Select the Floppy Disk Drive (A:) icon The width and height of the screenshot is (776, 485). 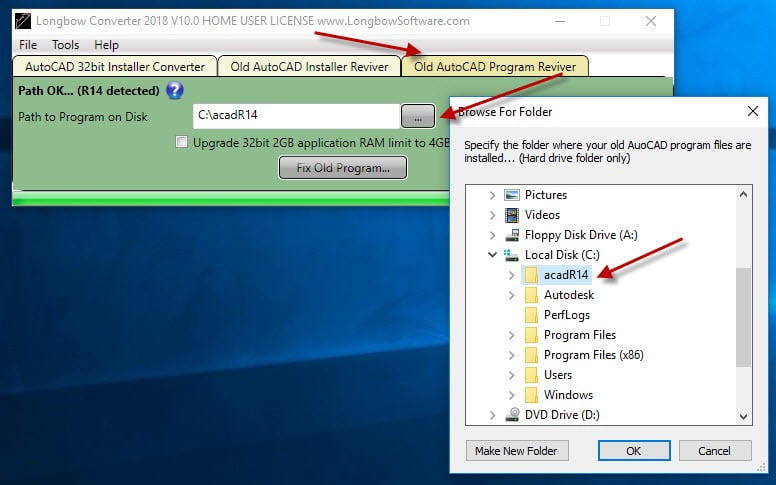tap(512, 235)
